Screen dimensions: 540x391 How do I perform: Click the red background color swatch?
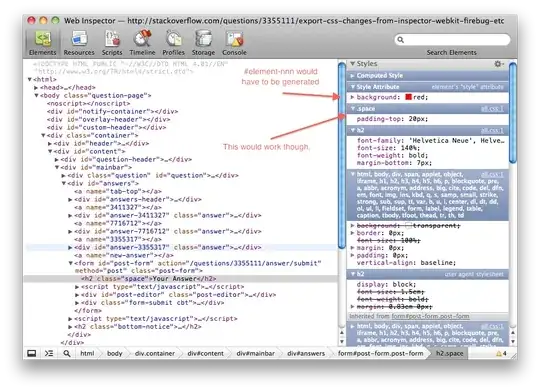click(x=408, y=97)
